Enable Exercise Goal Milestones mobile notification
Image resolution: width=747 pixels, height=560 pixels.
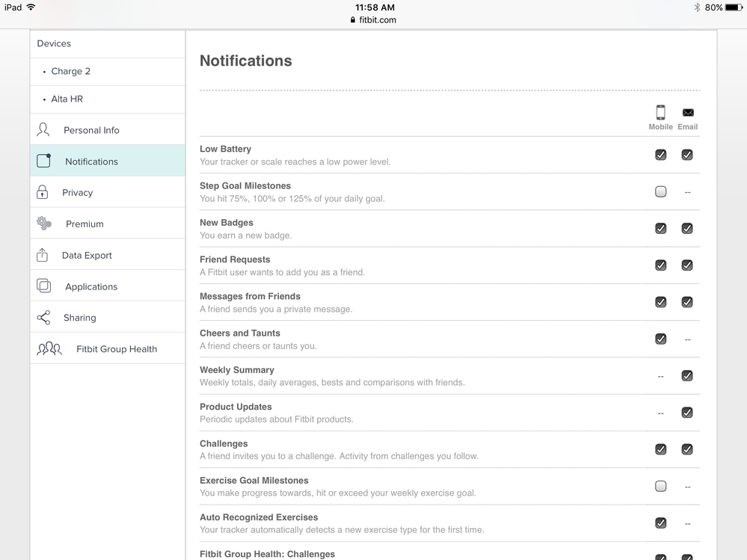click(660, 486)
